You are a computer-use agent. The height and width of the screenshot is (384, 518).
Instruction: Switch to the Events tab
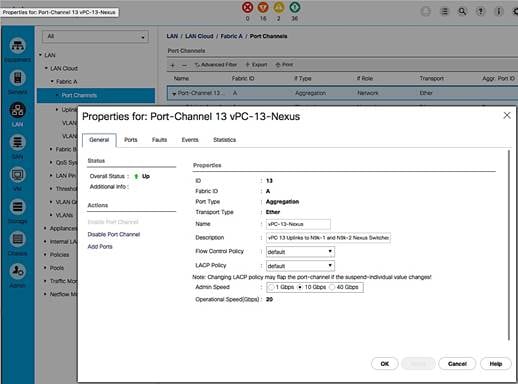(190, 140)
